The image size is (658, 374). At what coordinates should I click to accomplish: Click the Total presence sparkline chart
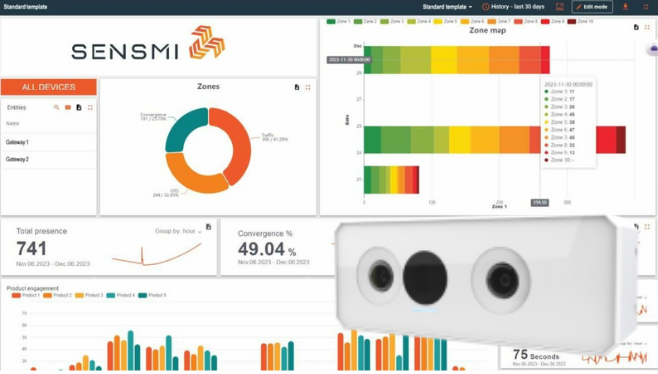[x=157, y=255]
